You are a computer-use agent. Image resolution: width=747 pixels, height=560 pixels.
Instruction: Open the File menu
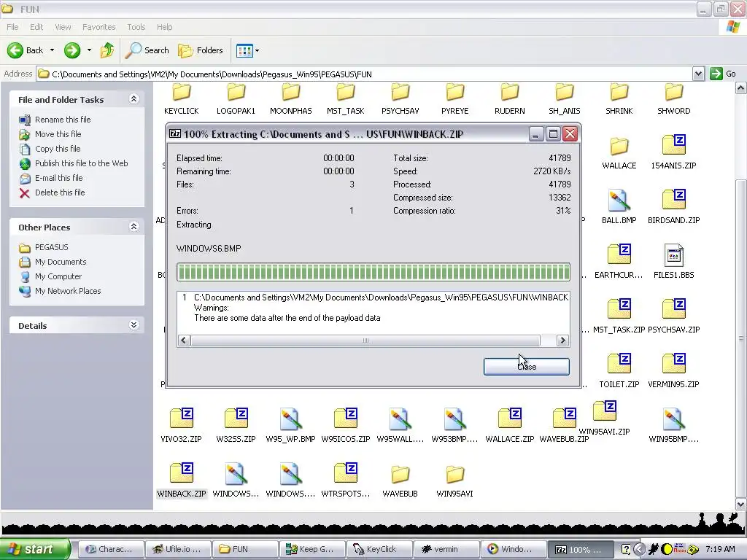(x=12, y=27)
